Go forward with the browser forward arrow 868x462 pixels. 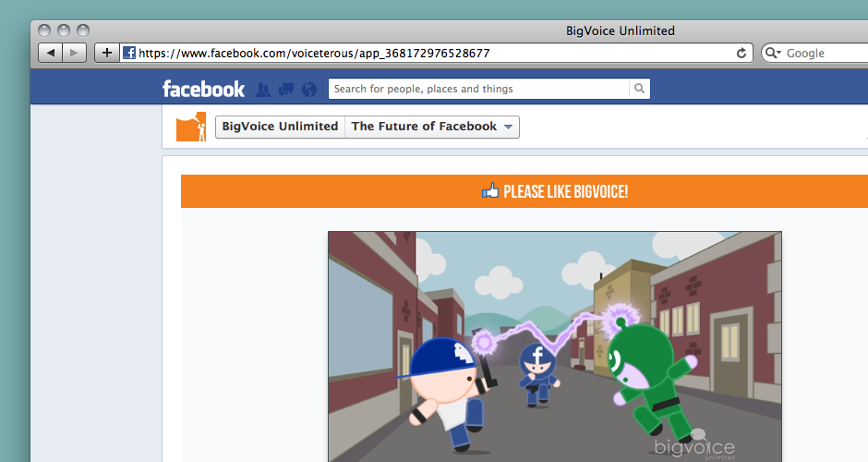74,54
